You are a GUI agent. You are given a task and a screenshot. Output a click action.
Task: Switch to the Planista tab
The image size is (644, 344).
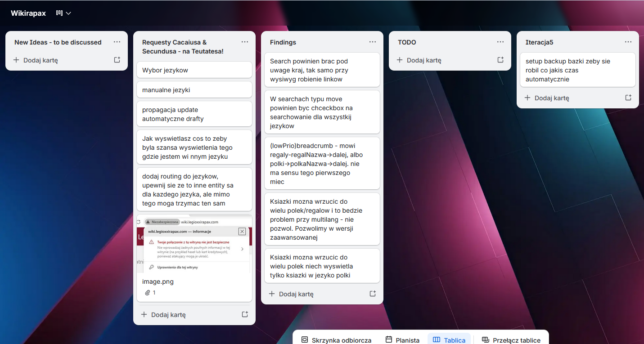[402, 340]
